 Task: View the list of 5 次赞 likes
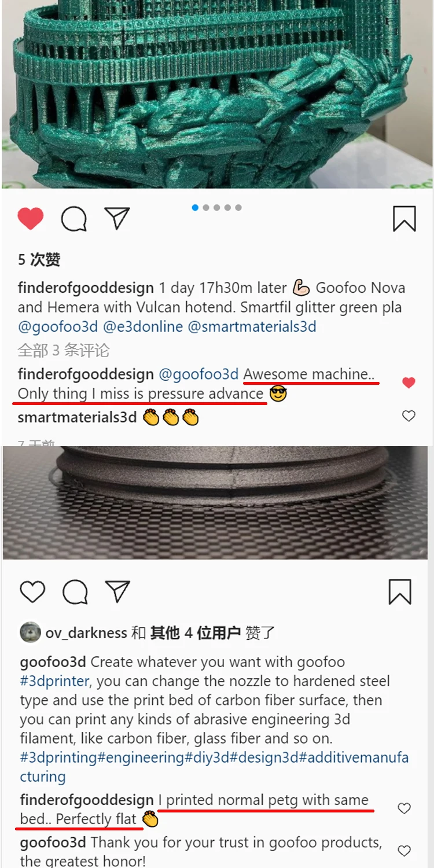pos(39,259)
